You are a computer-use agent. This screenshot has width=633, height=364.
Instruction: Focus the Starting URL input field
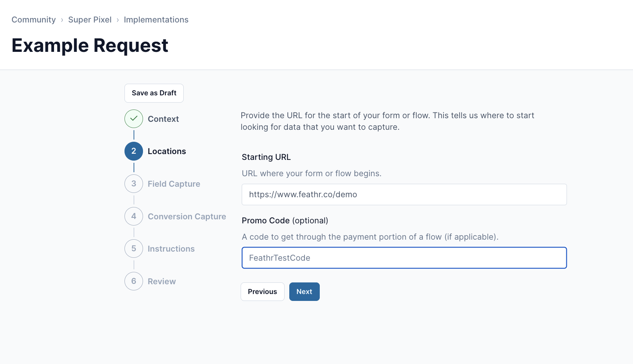404,194
